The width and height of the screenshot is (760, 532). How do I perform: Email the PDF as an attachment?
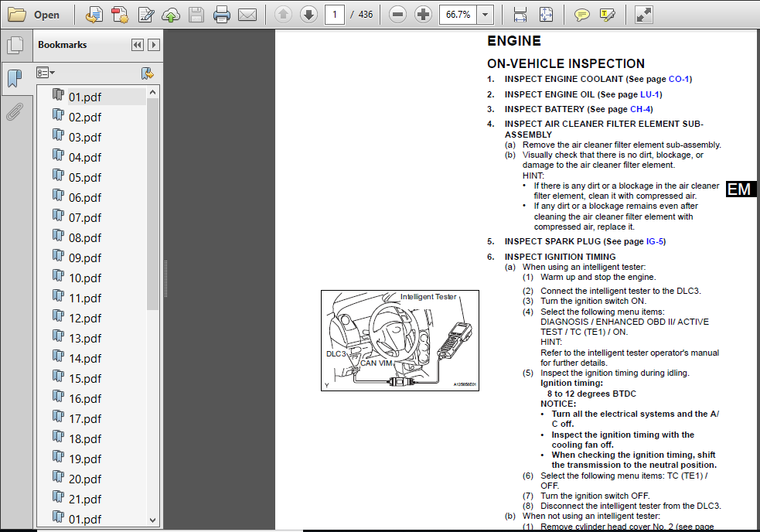pos(246,14)
